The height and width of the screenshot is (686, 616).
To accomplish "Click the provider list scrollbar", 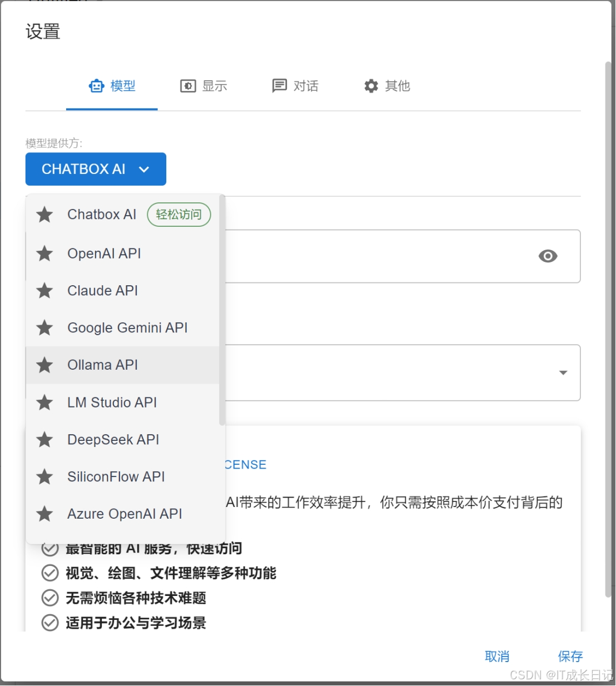I will 222,310.
